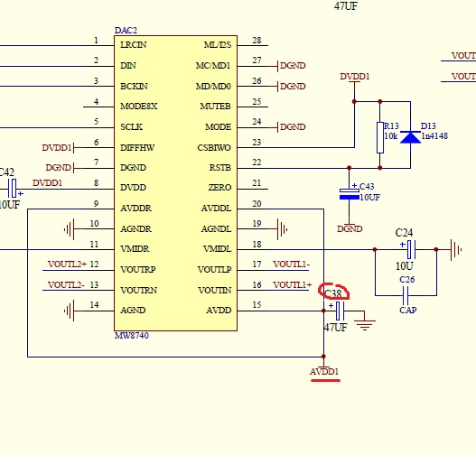
Task: Click the SCLK pin name
Action: 131,126
